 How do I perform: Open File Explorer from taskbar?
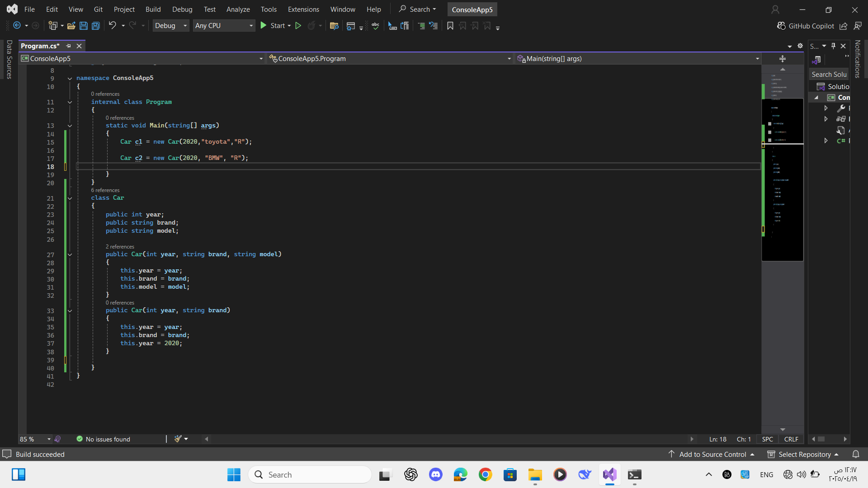coord(535,474)
